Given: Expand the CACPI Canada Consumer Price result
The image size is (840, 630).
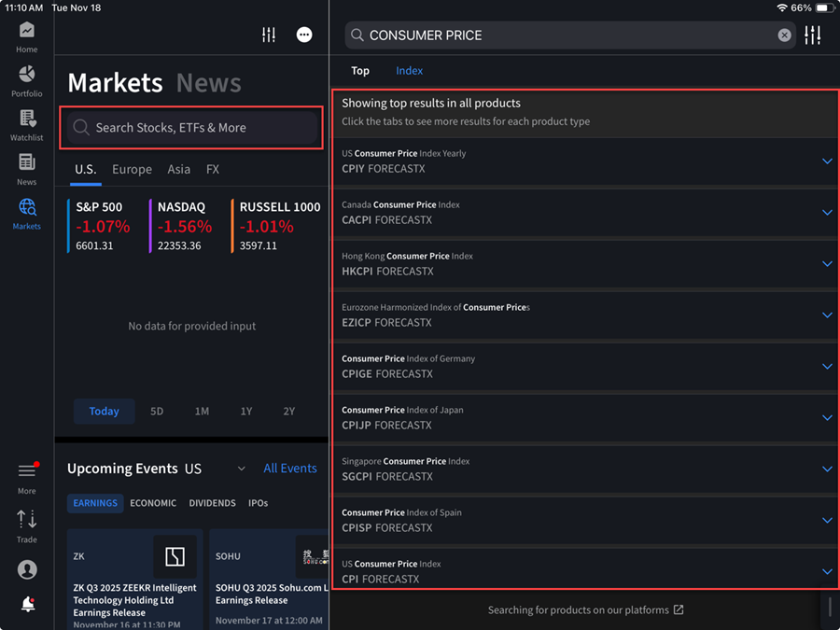Looking at the screenshot, I should (x=826, y=212).
